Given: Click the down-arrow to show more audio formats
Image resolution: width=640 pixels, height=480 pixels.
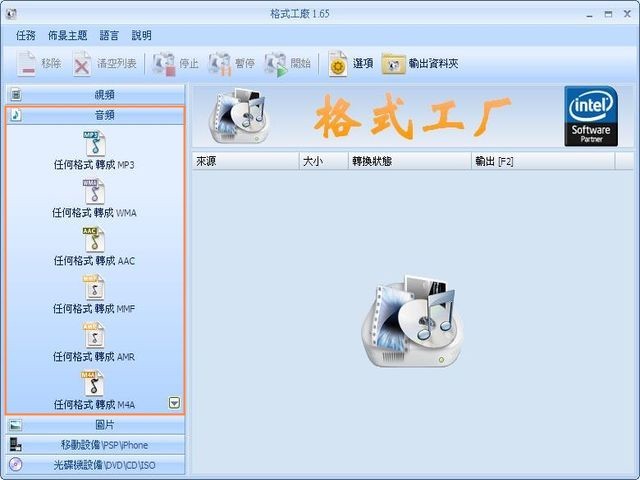Looking at the screenshot, I should pyautogui.click(x=174, y=403).
